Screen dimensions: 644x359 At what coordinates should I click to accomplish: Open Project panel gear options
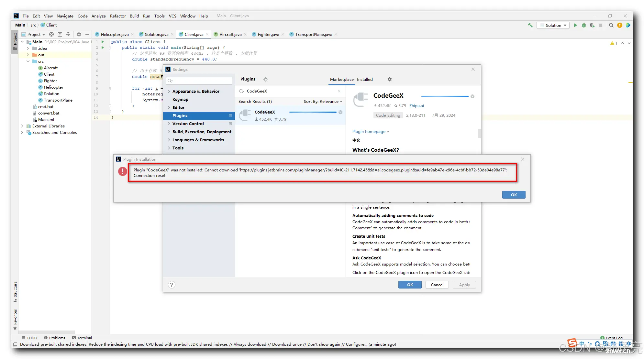79,34
